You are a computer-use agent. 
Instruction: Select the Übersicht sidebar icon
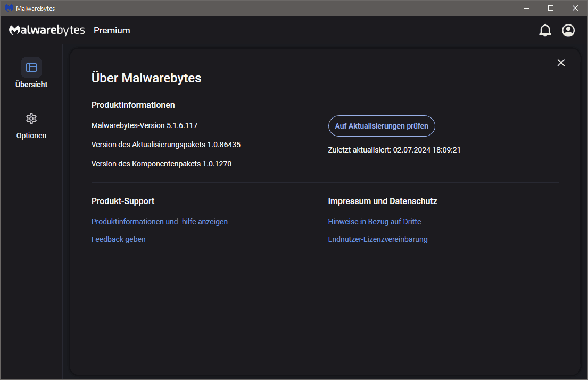click(31, 67)
